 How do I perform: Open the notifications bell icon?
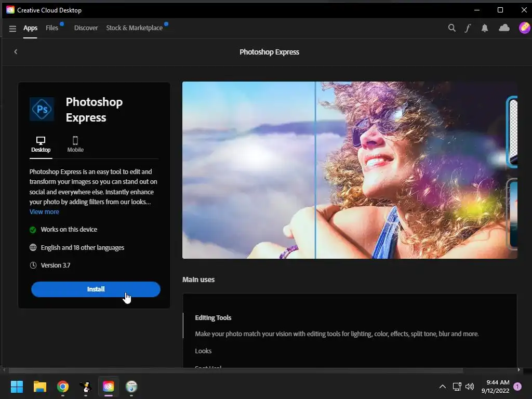(485, 28)
